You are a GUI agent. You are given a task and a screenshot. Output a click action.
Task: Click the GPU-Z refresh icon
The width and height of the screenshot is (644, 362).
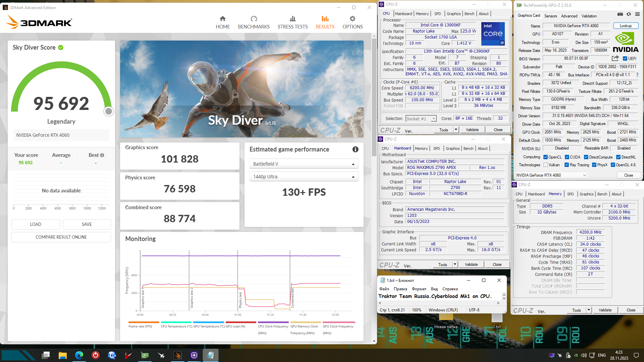[629, 14]
